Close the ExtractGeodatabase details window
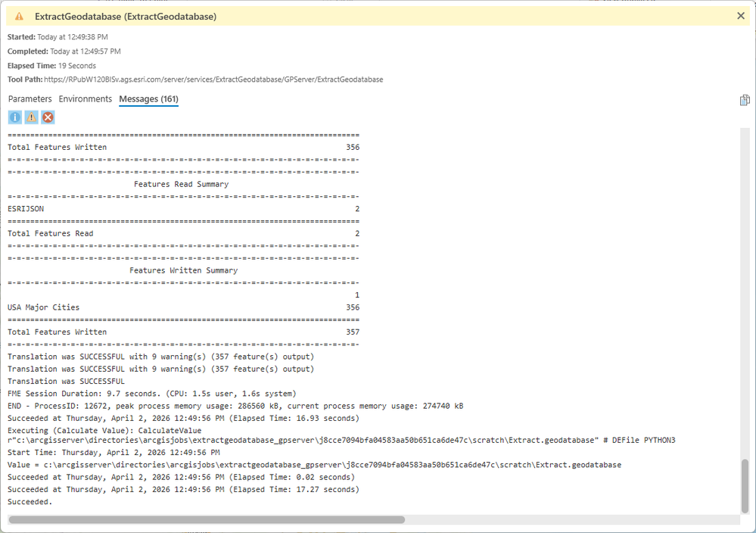 pos(741,16)
